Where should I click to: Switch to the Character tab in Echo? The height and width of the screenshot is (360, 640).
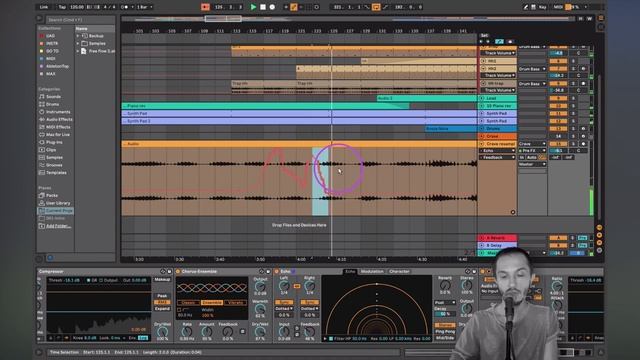[399, 271]
